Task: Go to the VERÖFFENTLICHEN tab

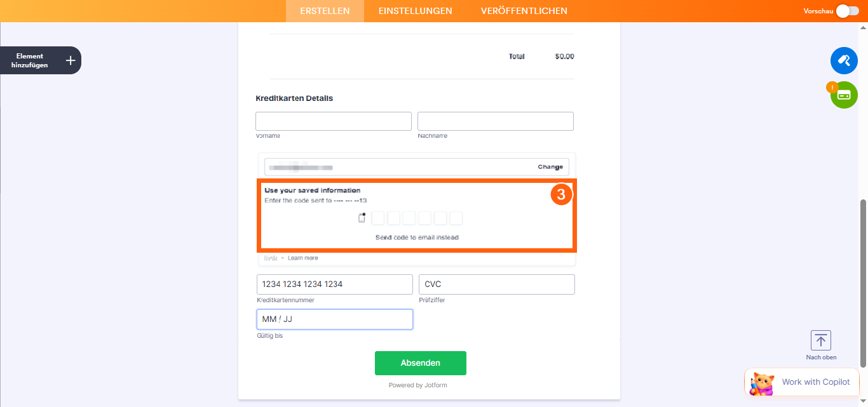Action: (524, 11)
